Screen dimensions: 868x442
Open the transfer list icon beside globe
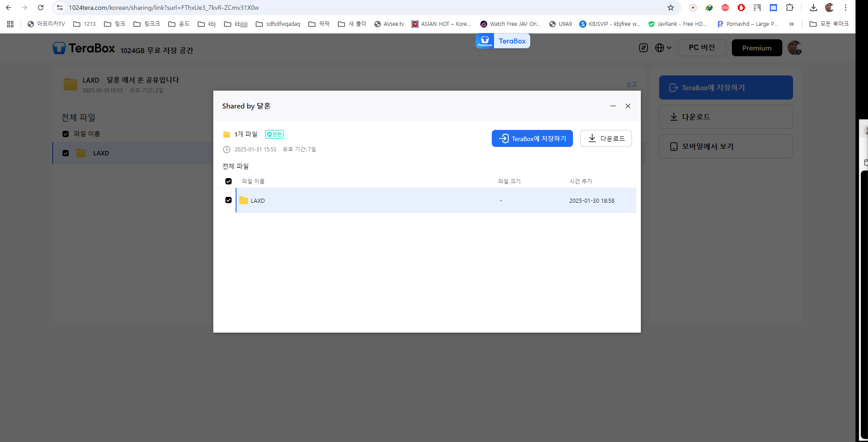644,48
